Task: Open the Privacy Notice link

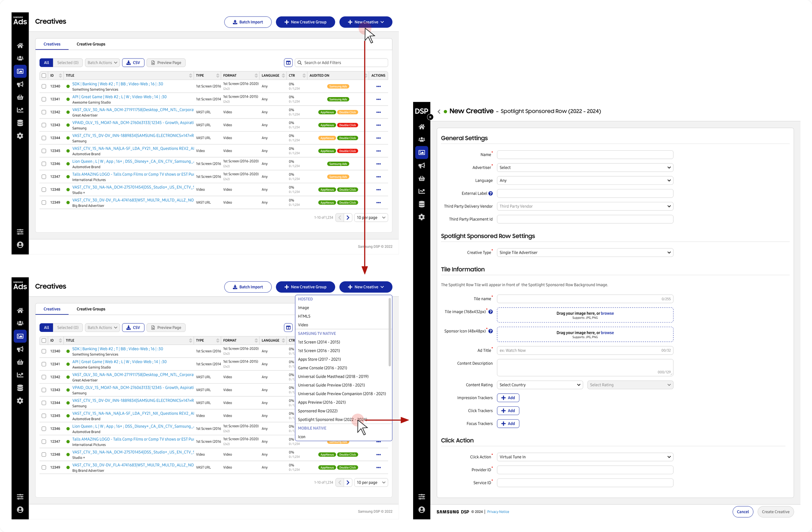Action: [498, 512]
